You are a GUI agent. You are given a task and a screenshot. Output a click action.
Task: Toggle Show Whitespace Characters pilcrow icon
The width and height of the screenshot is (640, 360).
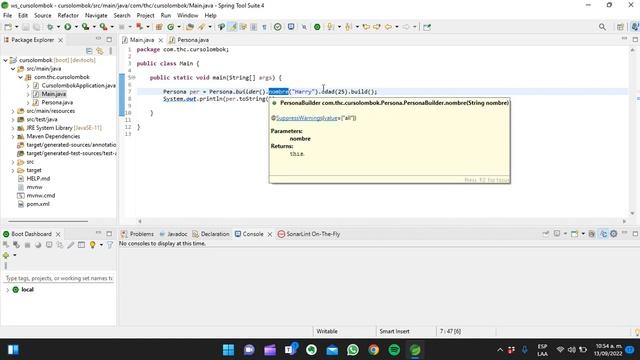click(x=264, y=27)
